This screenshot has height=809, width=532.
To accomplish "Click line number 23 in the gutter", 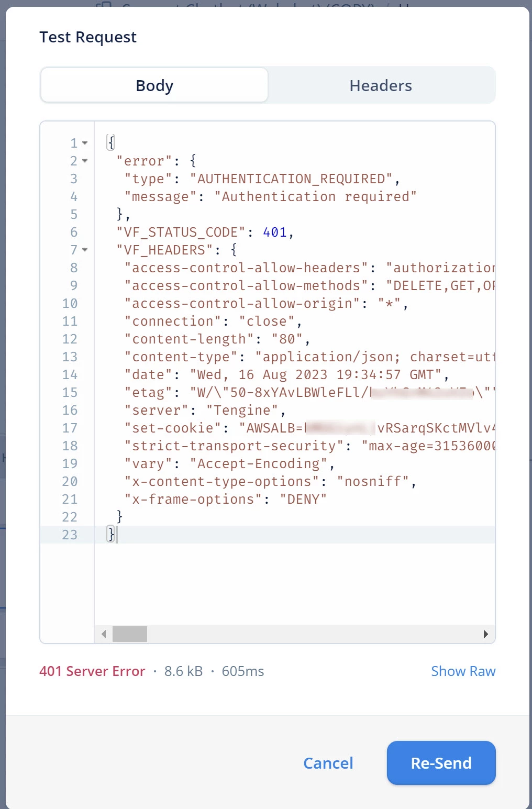I will click(x=70, y=535).
